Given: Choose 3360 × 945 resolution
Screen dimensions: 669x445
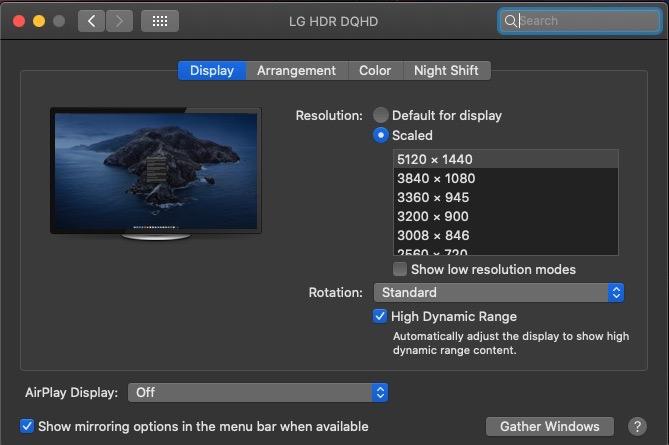Looking at the screenshot, I should pyautogui.click(x=506, y=197).
